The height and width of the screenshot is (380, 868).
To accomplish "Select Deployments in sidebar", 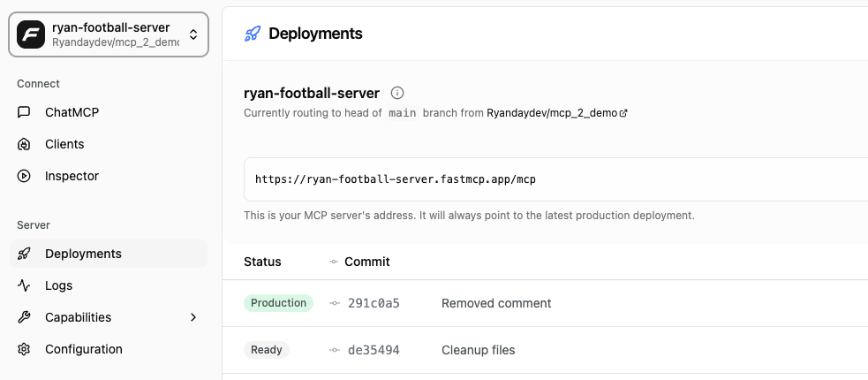I will [109, 254].
